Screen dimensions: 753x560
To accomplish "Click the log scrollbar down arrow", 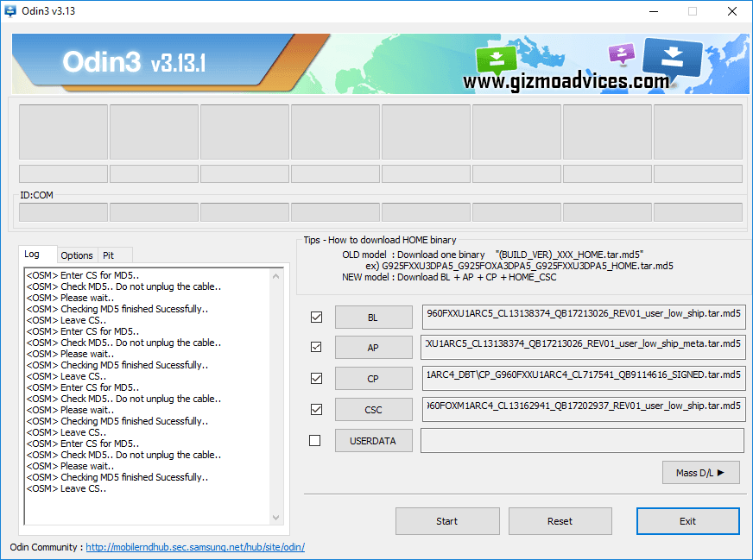I will tap(275, 518).
